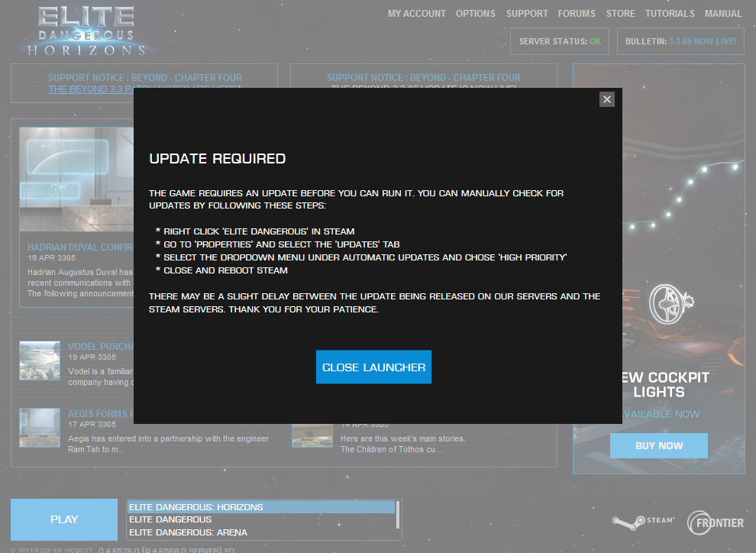Click the 'Here are this week's main stories' text
The height and width of the screenshot is (553, 756).
pos(402,438)
